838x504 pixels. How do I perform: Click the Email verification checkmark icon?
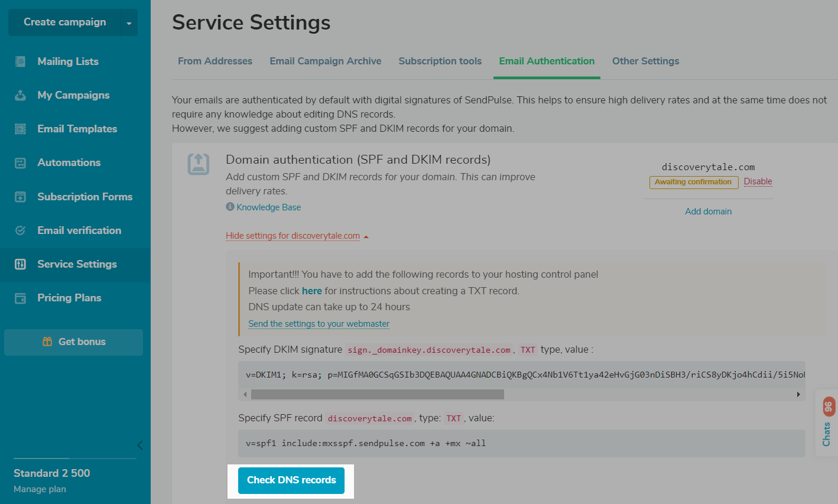coord(20,230)
